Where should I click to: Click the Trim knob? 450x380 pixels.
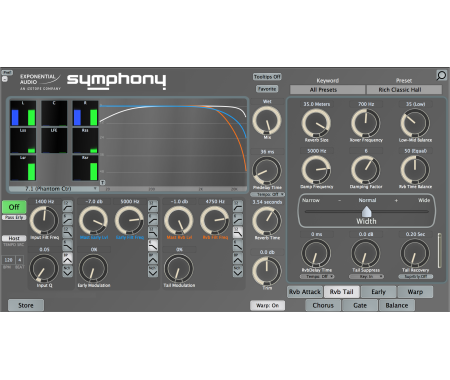pos(267,271)
